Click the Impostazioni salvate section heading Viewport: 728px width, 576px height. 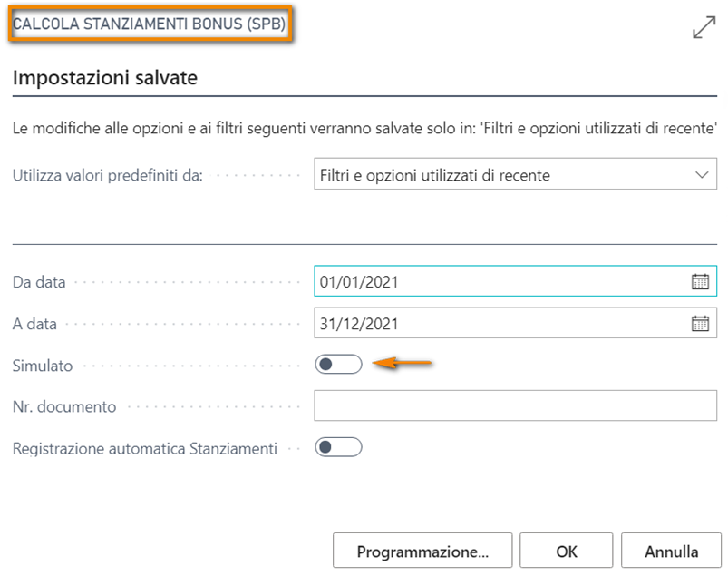(x=105, y=78)
